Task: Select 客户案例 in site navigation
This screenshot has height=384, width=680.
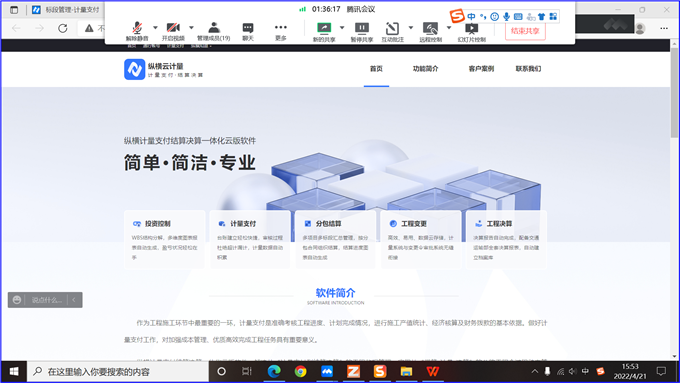Action: pos(481,69)
